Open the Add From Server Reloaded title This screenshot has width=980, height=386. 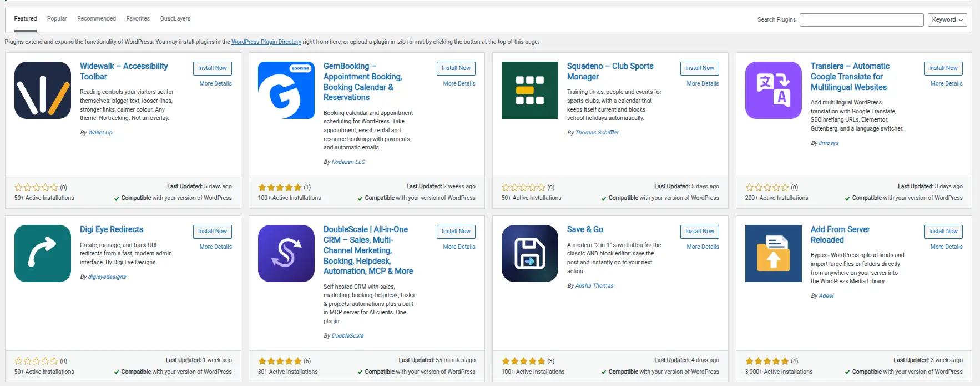click(x=840, y=234)
